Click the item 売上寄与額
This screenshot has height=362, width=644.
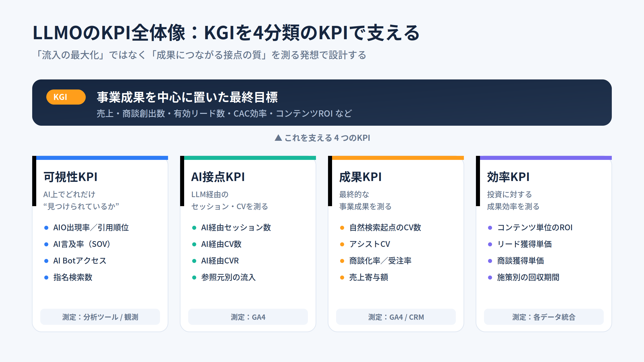(369, 277)
